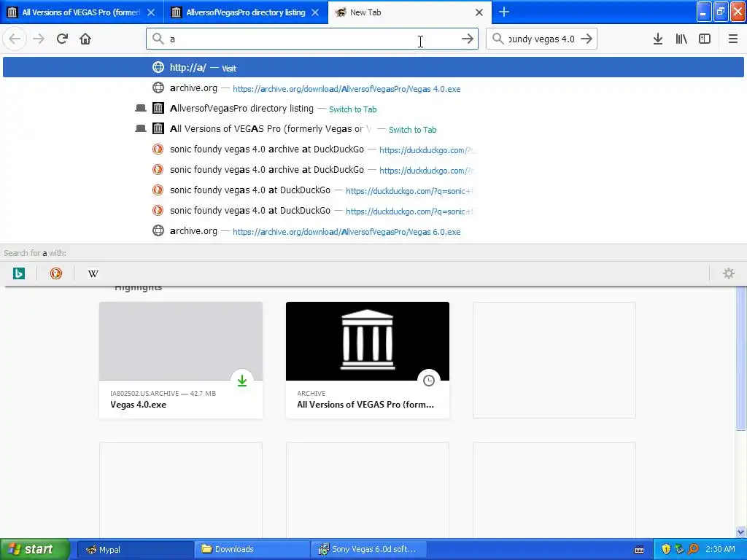Image resolution: width=747 pixels, height=560 pixels.
Task: Go back with the back arrow button
Action: tap(15, 39)
